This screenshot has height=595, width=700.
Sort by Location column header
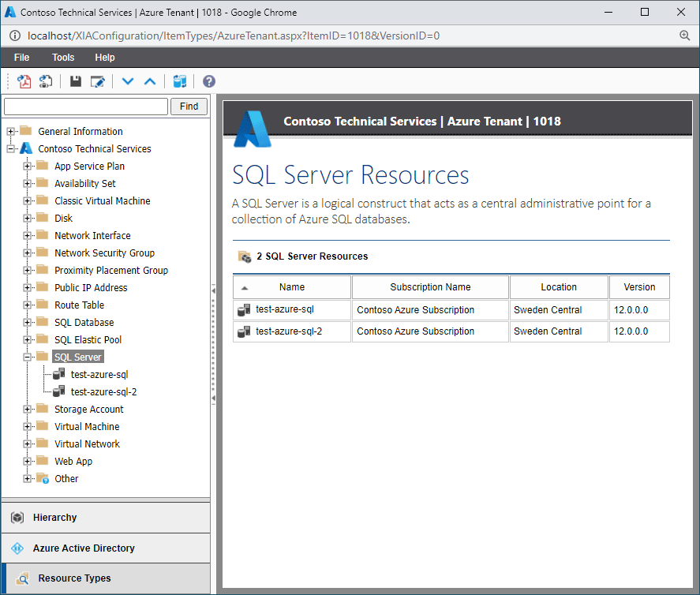559,287
